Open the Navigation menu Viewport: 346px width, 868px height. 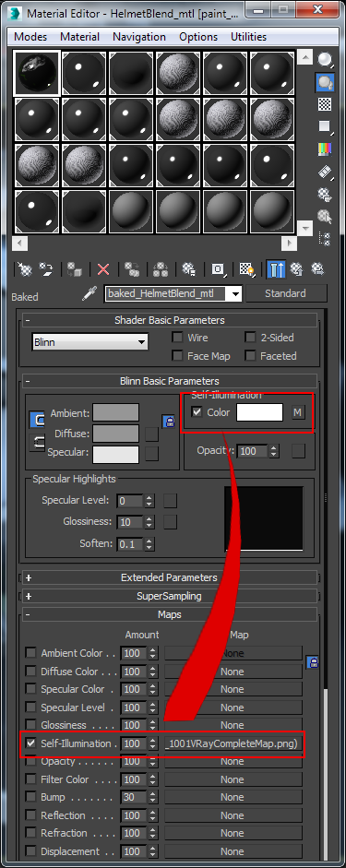pos(139,37)
